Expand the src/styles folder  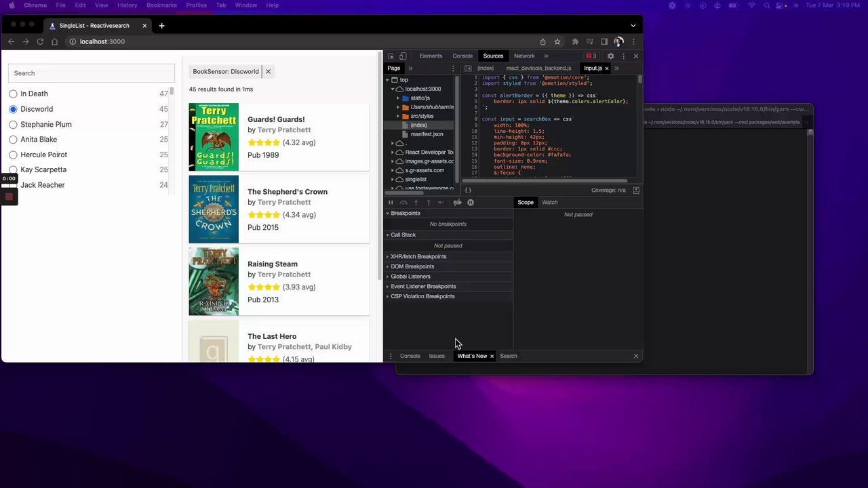398,116
